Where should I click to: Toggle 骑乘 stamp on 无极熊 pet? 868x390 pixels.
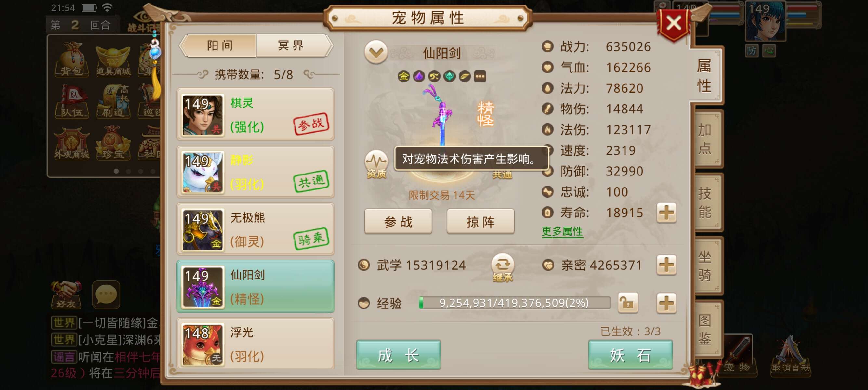tap(311, 239)
